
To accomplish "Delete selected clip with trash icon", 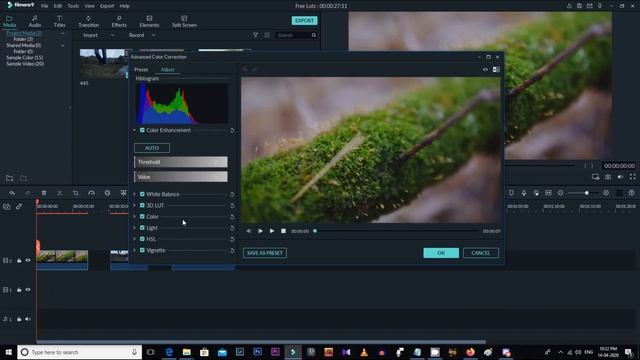I will tap(44, 193).
